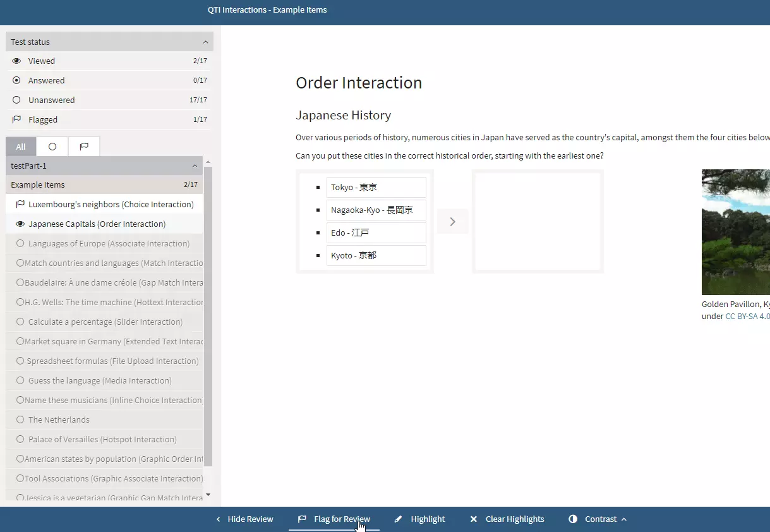770x532 pixels.
Task: Collapse the testPart-1 section
Action: pyautogui.click(x=195, y=166)
